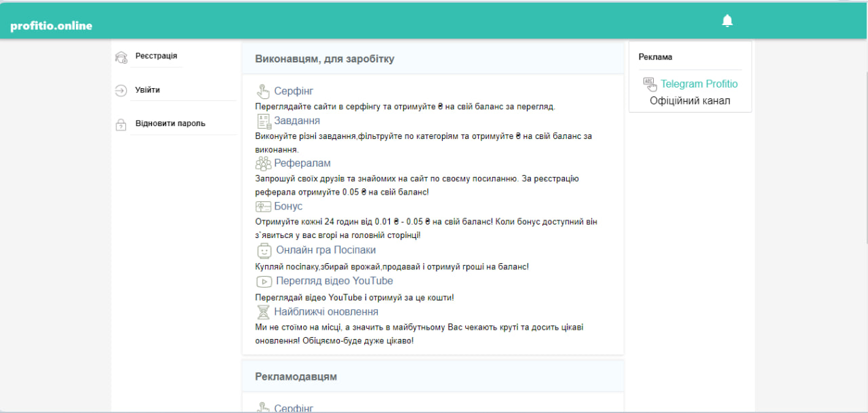Open the Перегляд відео YouTube link
This screenshot has width=868, height=413.
click(334, 281)
